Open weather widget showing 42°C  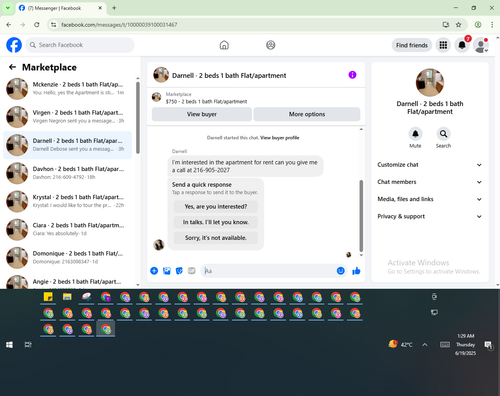click(x=401, y=344)
